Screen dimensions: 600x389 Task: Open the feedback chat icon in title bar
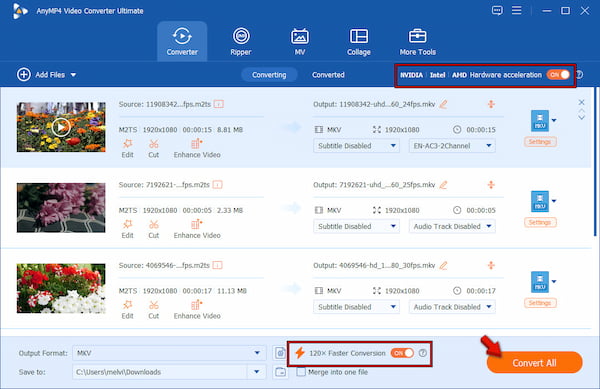[x=497, y=10]
